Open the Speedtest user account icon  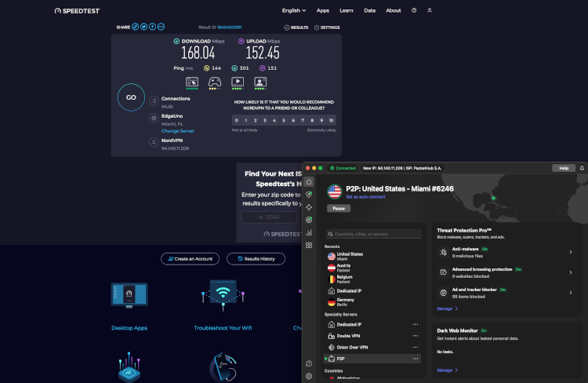point(430,10)
